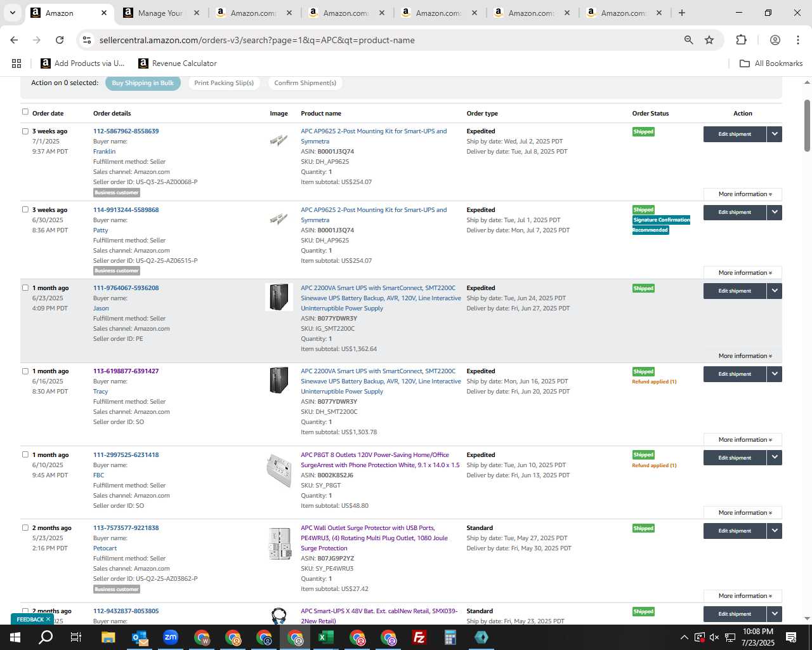
Task: Open Calculator from taskbar
Action: 450,637
